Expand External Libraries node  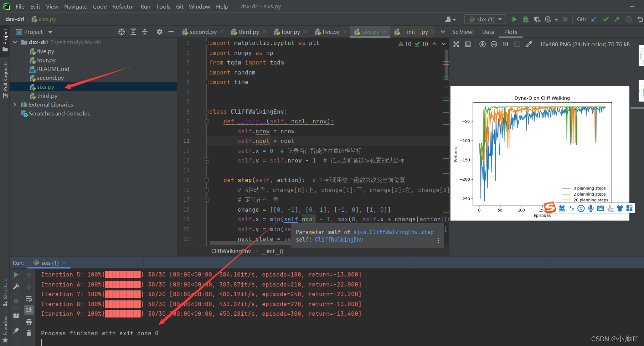15,104
